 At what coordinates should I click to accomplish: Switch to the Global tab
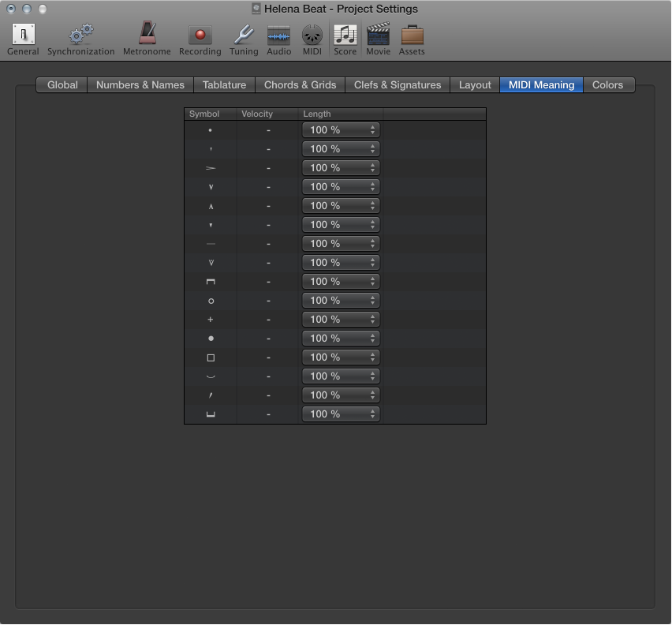click(62, 84)
